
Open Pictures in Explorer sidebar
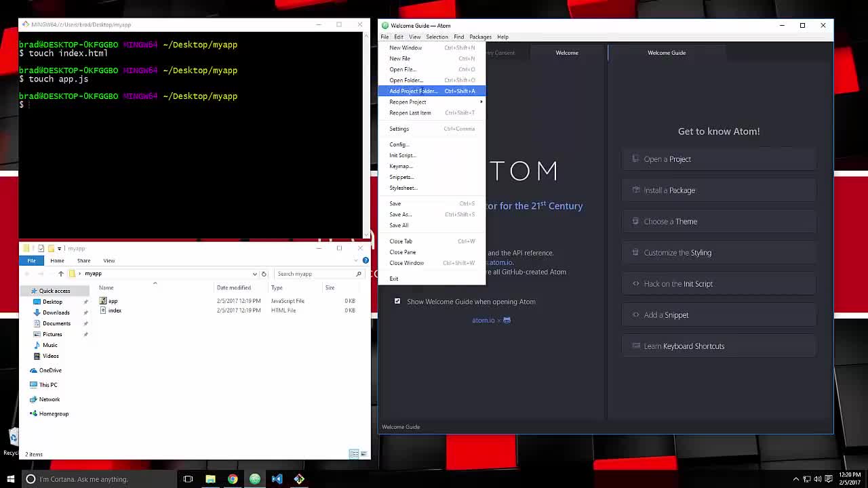tap(52, 334)
